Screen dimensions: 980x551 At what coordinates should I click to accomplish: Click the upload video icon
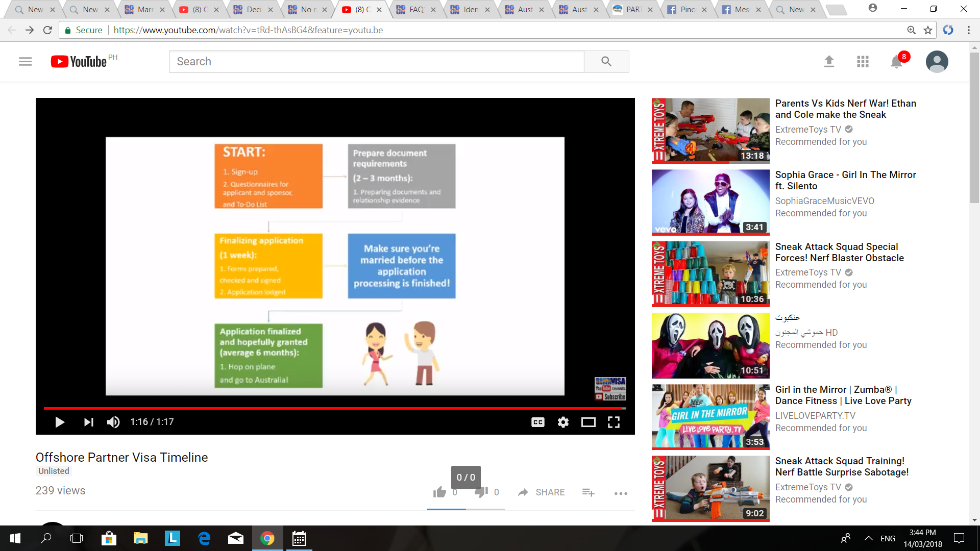[829, 62]
